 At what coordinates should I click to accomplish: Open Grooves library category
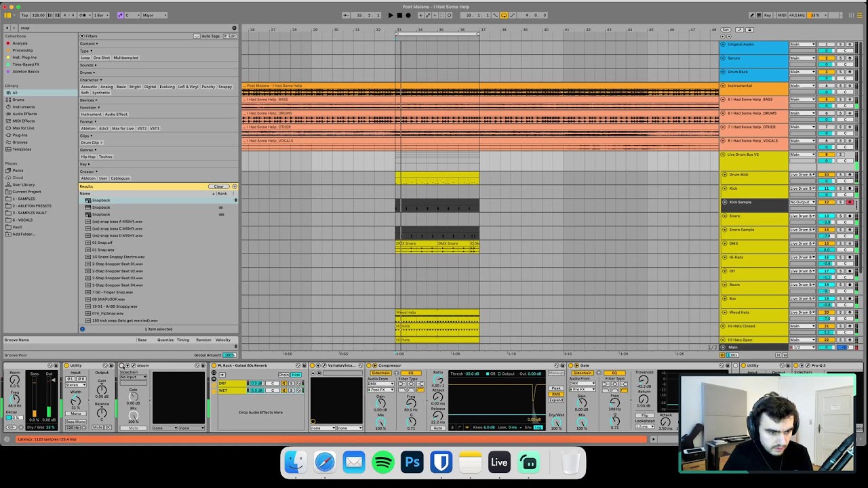[20, 142]
